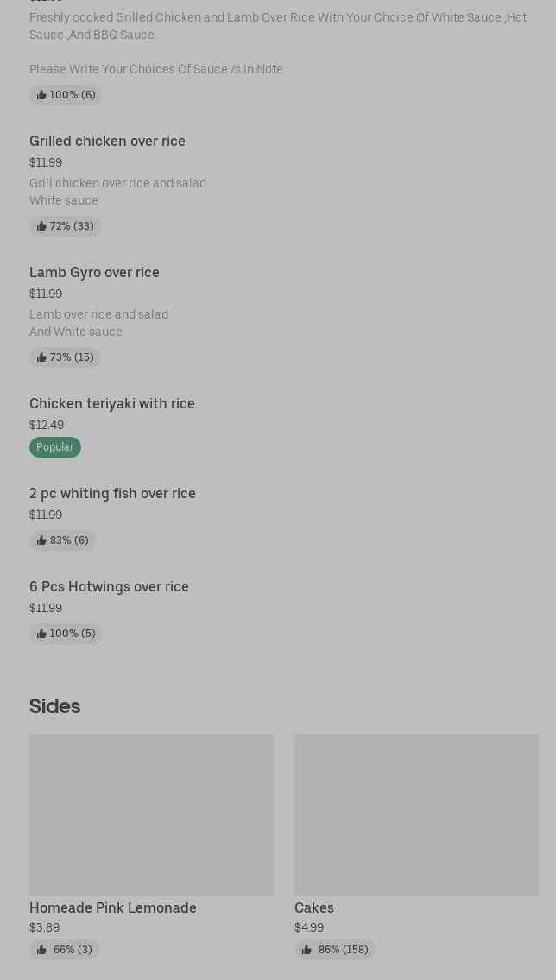Open the Cakes image thumbnail
The image size is (556, 980).
(x=416, y=814)
